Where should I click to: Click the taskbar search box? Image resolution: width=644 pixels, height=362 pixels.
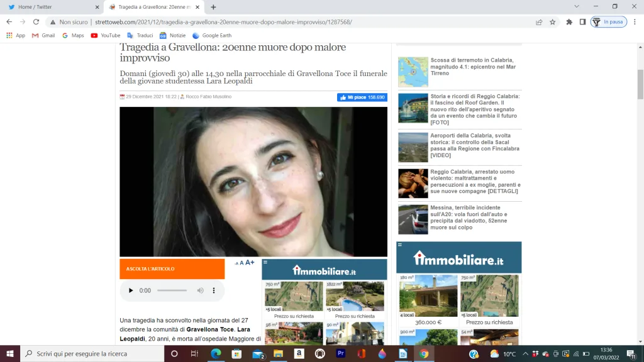click(92, 353)
